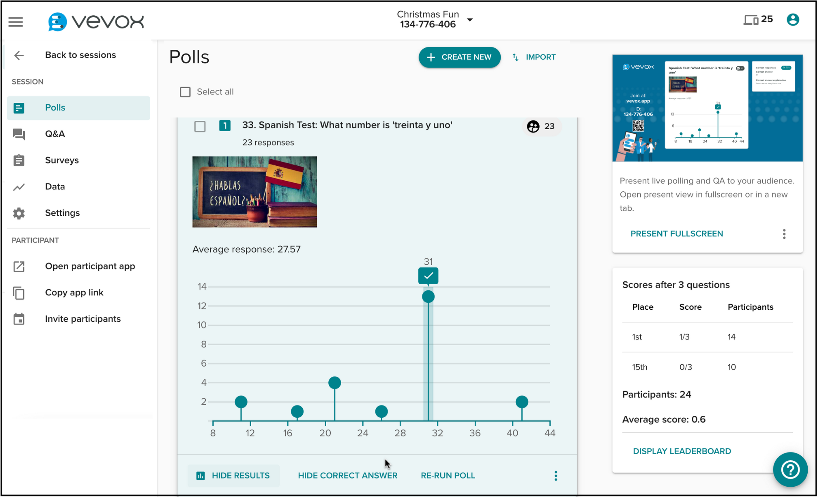The image size is (825, 504).
Task: Toggle the poll question checkbox
Action: pos(200,125)
